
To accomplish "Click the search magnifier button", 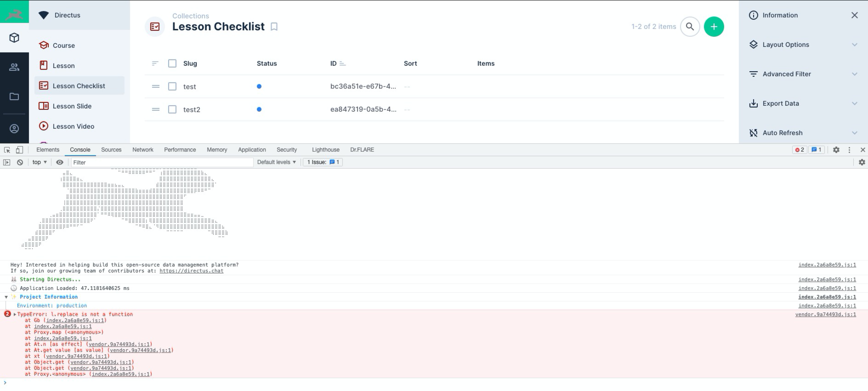I will tap(690, 27).
